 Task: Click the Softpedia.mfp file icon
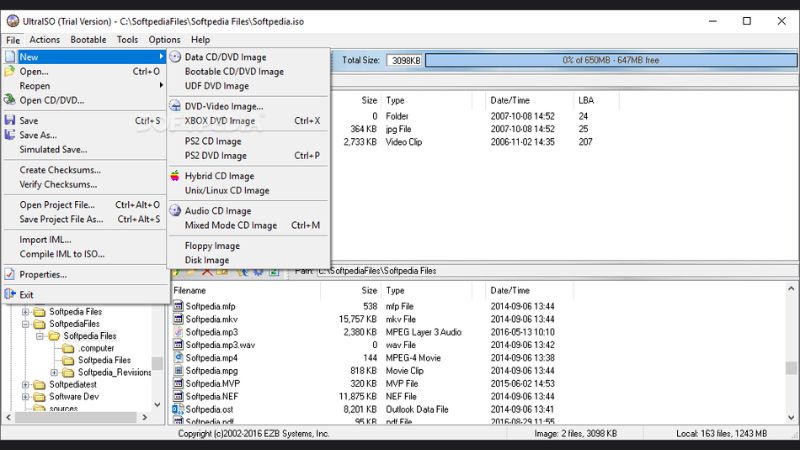(x=178, y=306)
